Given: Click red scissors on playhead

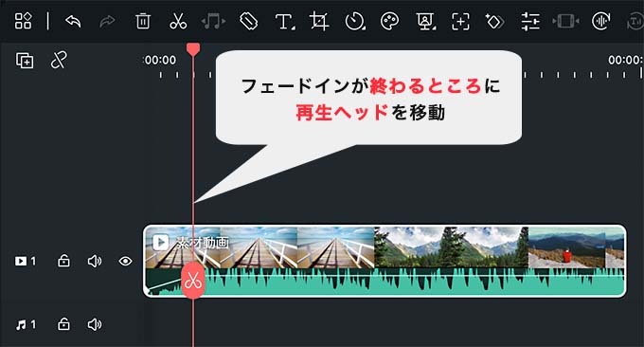Looking at the screenshot, I should pyautogui.click(x=193, y=281).
